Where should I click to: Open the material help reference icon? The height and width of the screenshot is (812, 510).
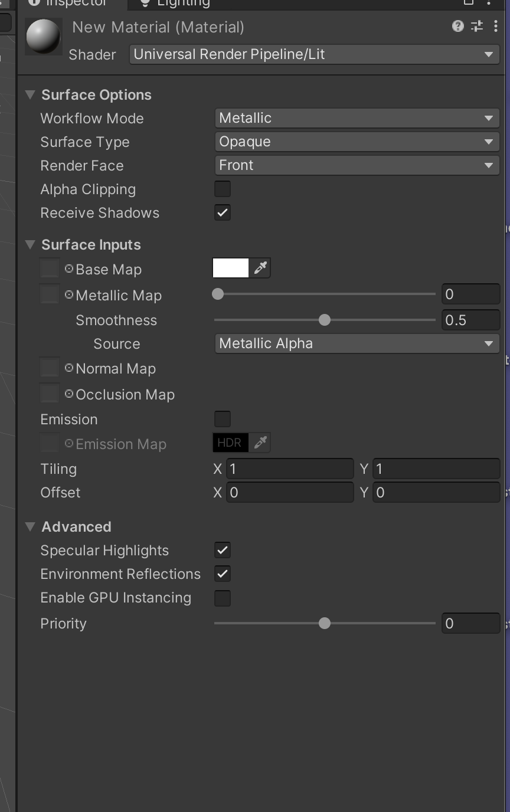[457, 26]
